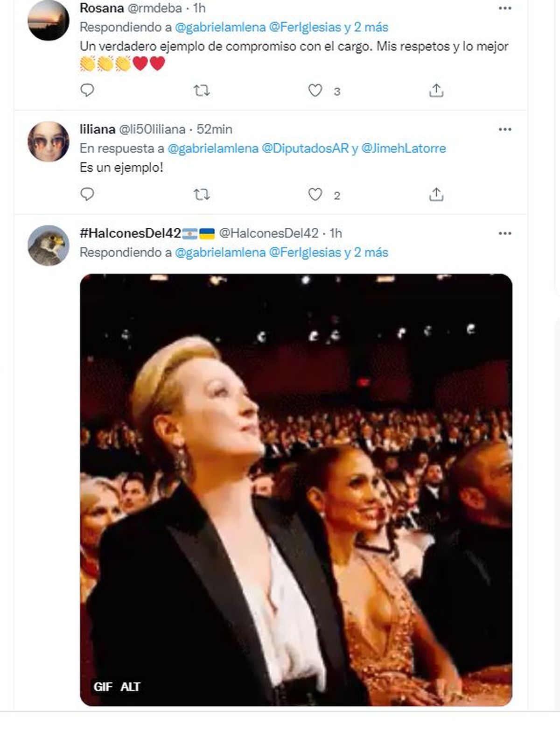
Task: Share Rosana's tweet
Action: (x=436, y=90)
